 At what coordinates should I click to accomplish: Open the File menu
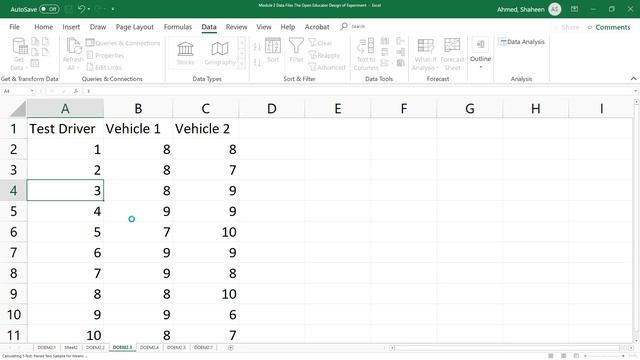[14, 27]
